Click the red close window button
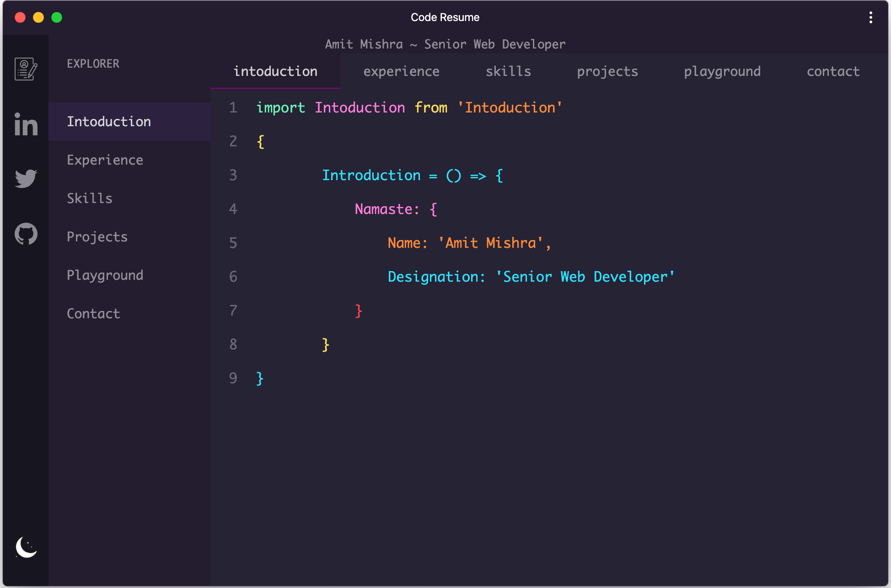The width and height of the screenshot is (891, 588). (x=20, y=17)
